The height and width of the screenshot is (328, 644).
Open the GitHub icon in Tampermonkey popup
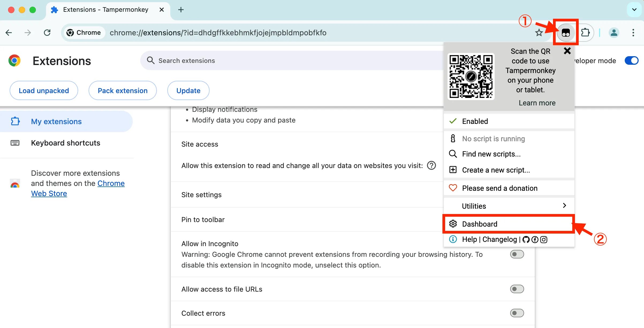click(x=526, y=239)
